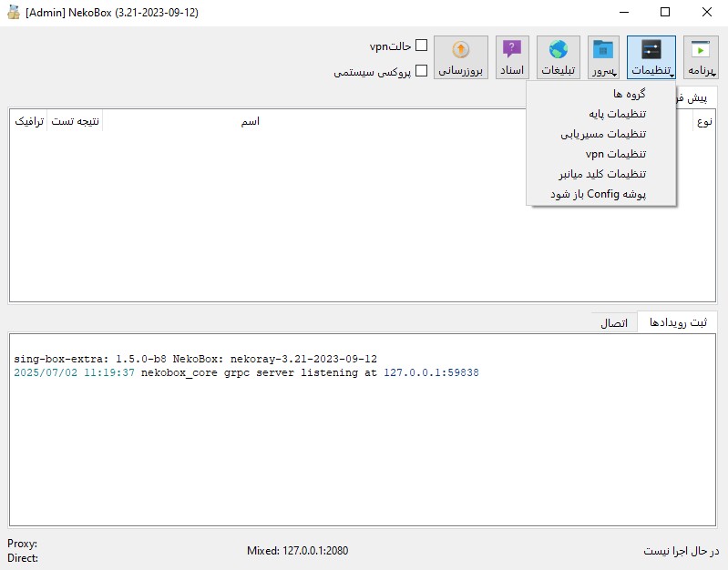Click the تبلیغات globe button
The image size is (728, 570).
coord(558,57)
